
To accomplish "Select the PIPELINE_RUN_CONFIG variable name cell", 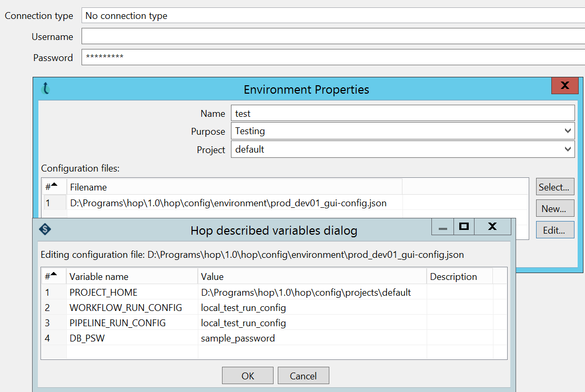I will tap(132, 323).
